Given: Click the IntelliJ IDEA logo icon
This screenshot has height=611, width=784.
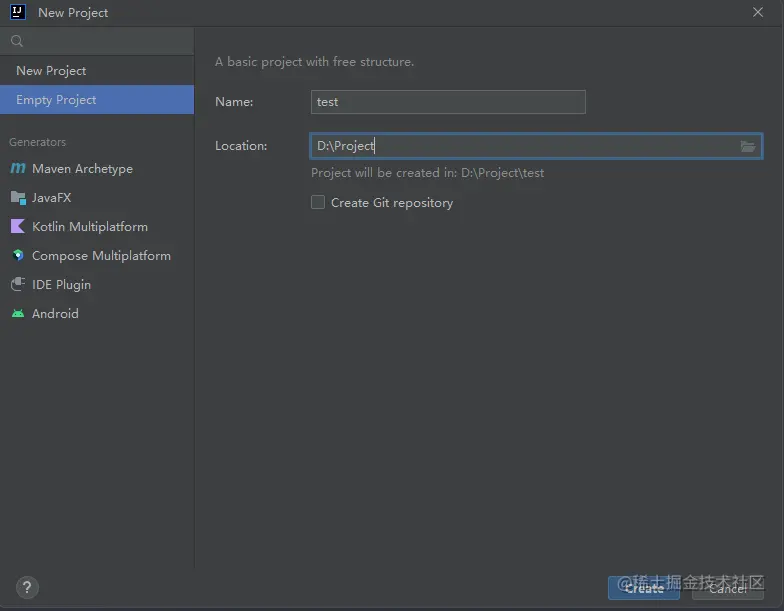Looking at the screenshot, I should pyautogui.click(x=18, y=12).
